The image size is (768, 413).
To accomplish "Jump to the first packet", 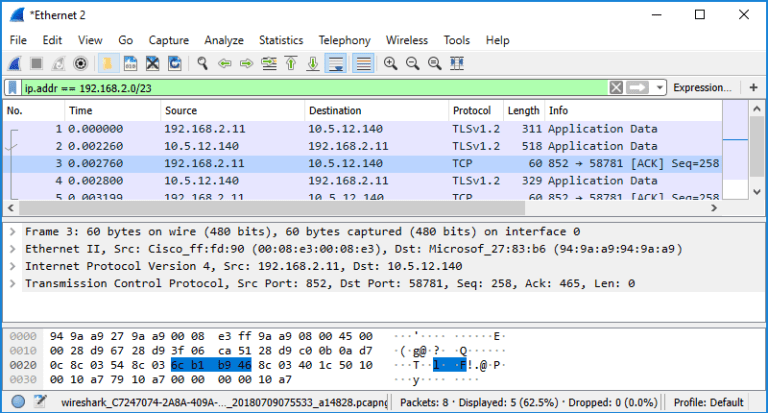I will [291, 64].
